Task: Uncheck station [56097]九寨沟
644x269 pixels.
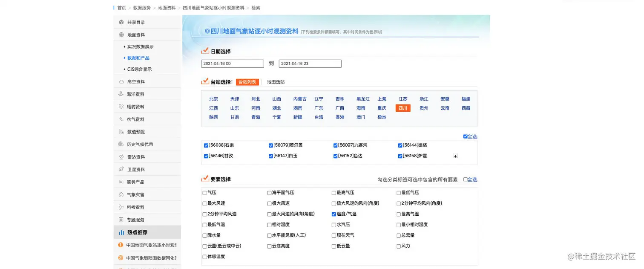Action: point(336,145)
